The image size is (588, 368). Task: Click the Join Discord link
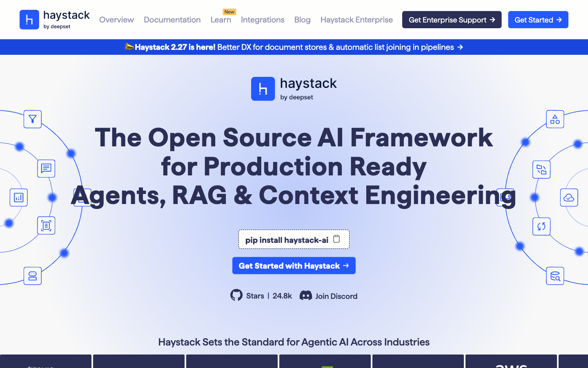click(336, 296)
